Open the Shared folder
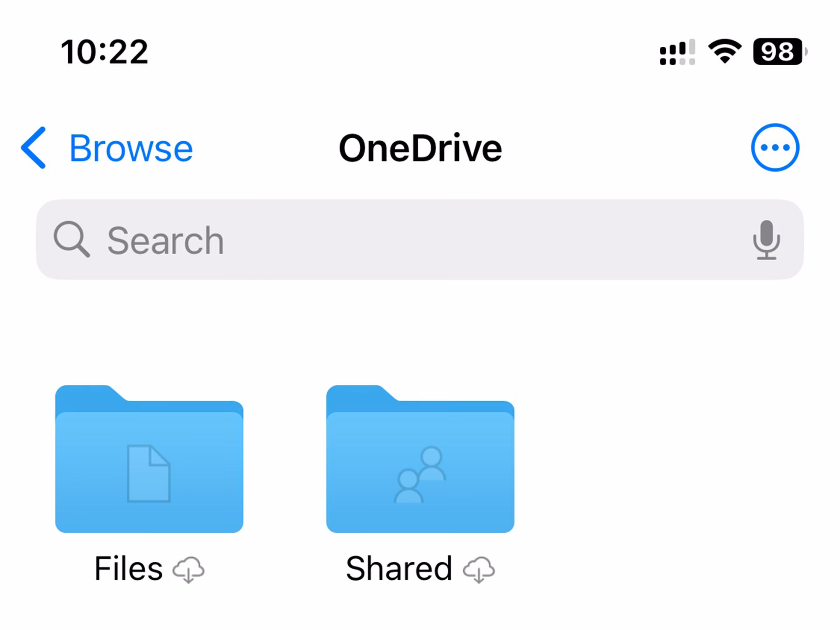This screenshot has width=840, height=630. point(420,459)
